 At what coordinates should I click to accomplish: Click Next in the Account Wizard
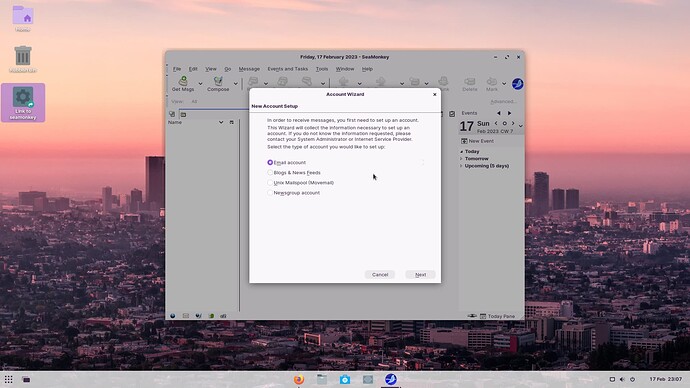(x=420, y=275)
